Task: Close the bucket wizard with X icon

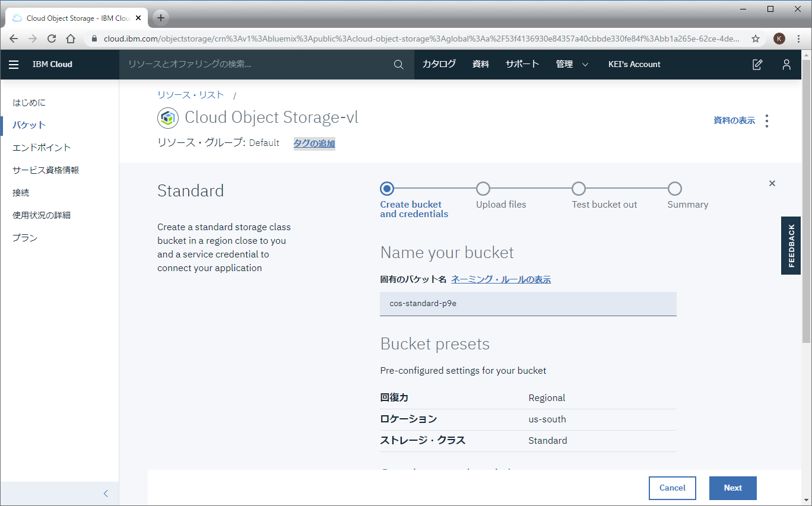Action: (772, 183)
